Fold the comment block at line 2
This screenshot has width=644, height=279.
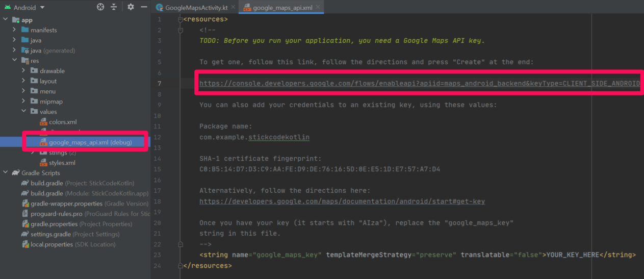tap(180, 30)
